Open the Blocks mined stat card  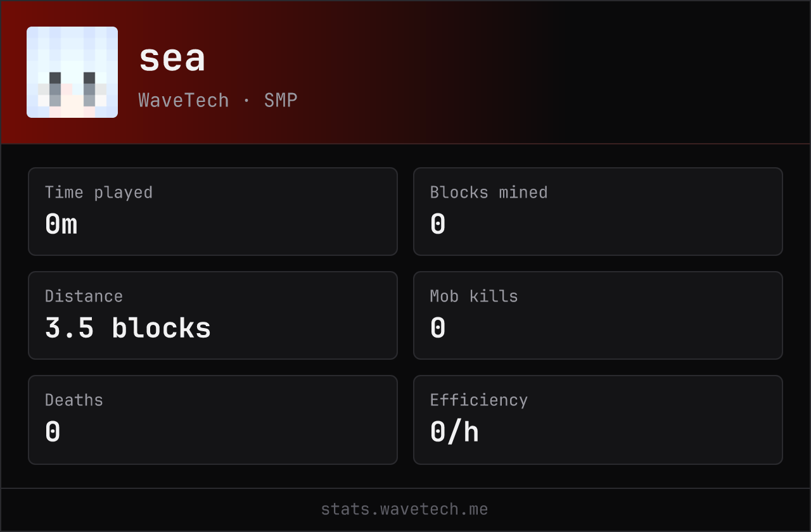[598, 212]
